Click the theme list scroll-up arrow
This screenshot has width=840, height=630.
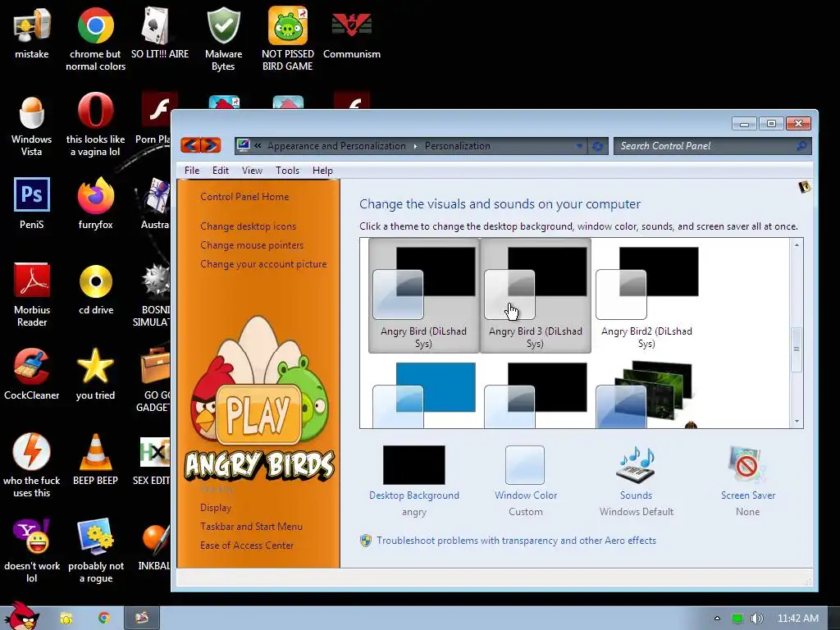tap(797, 244)
